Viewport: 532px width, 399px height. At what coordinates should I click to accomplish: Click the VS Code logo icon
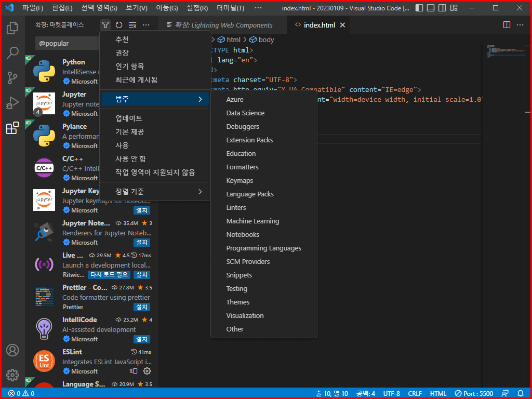(x=9, y=8)
